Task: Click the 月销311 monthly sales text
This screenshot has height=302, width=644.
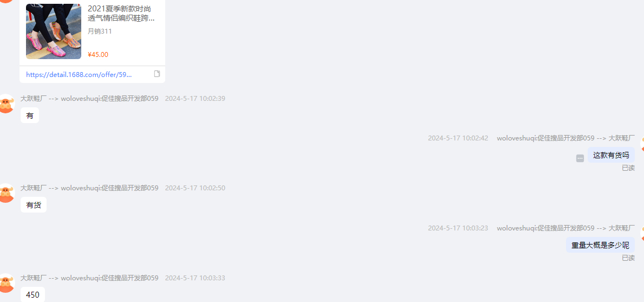Action: [100, 31]
